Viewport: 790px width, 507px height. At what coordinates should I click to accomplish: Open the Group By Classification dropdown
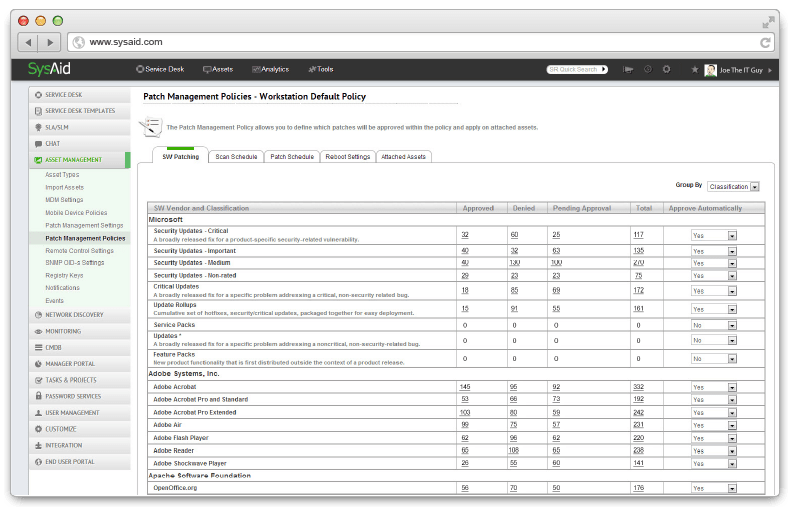pos(733,187)
